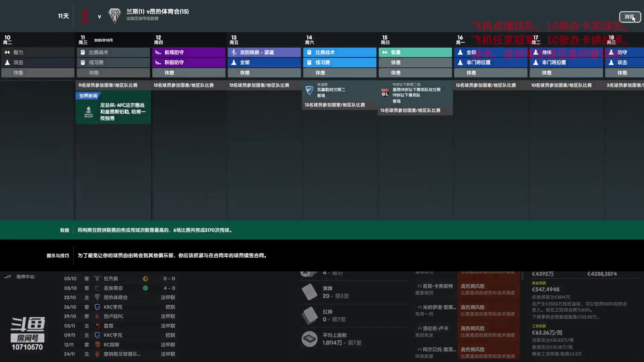Open 里昂19岁以下青年队 match on Sunday 15

point(415,93)
